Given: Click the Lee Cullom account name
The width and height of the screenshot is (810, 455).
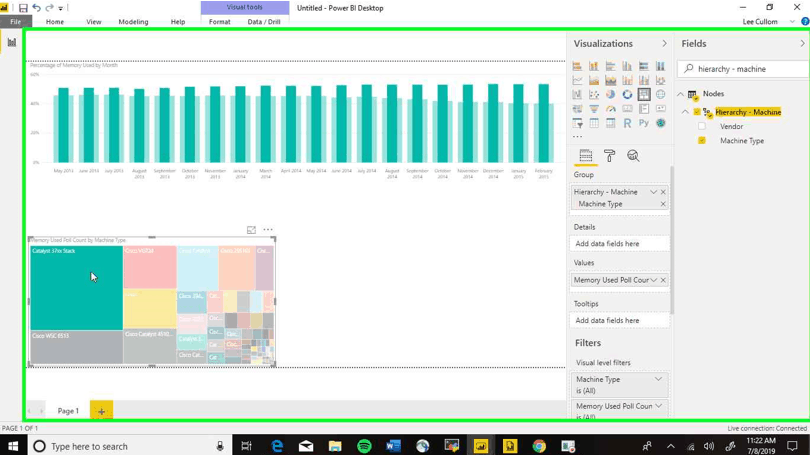Looking at the screenshot, I should pos(760,22).
